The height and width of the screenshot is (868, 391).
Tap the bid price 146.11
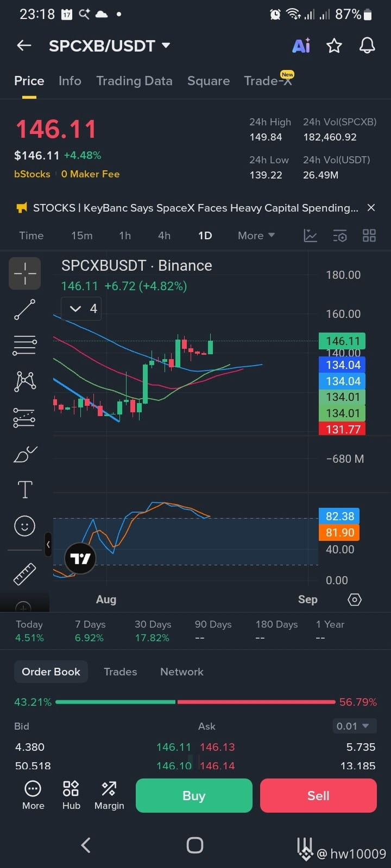174,747
